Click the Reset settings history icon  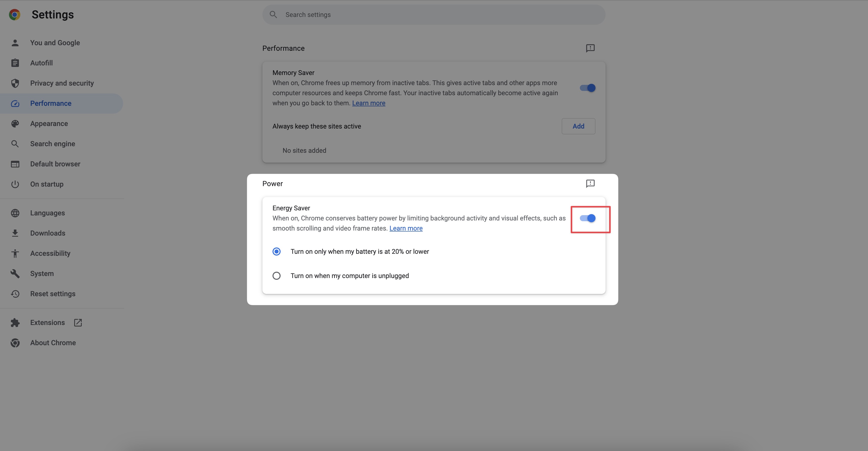tap(15, 294)
